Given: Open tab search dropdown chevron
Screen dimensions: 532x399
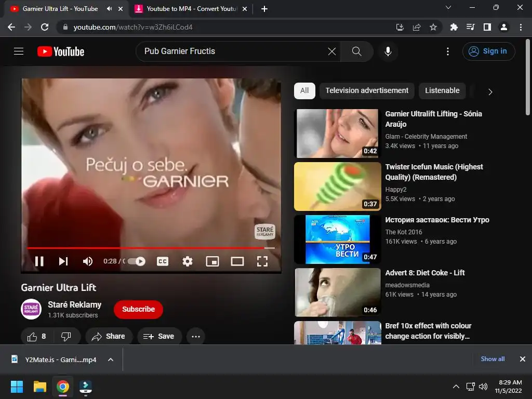Looking at the screenshot, I should pyautogui.click(x=448, y=7).
